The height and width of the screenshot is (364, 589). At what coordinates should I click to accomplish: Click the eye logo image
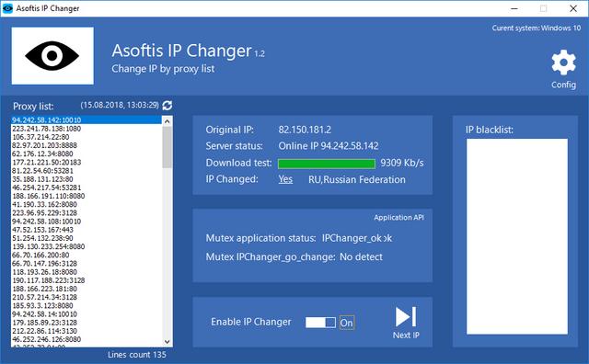tap(52, 55)
